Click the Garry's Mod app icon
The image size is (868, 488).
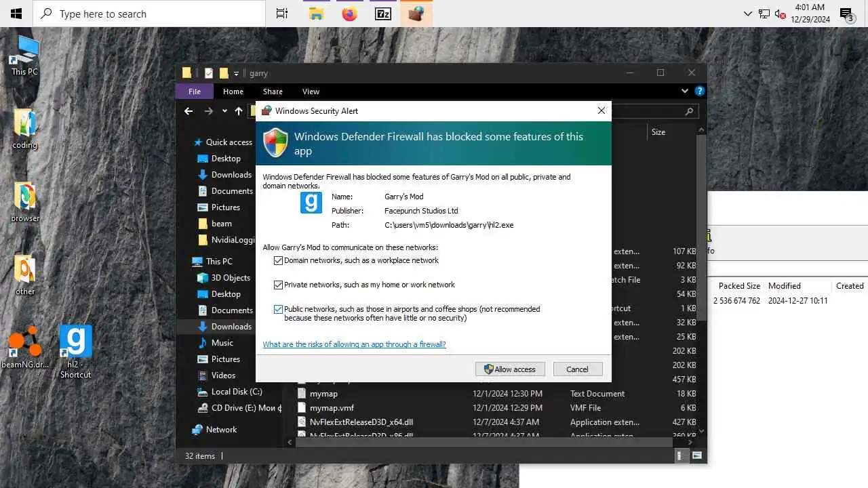pyautogui.click(x=311, y=203)
